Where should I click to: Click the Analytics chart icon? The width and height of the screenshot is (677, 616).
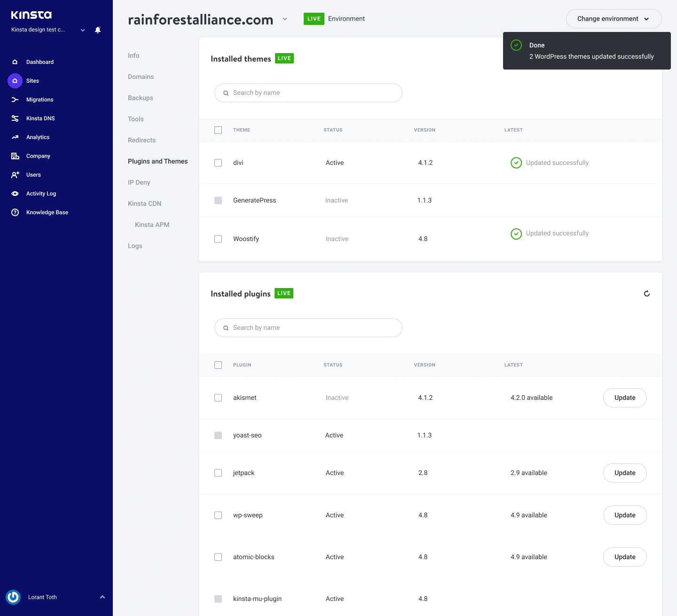(15, 137)
